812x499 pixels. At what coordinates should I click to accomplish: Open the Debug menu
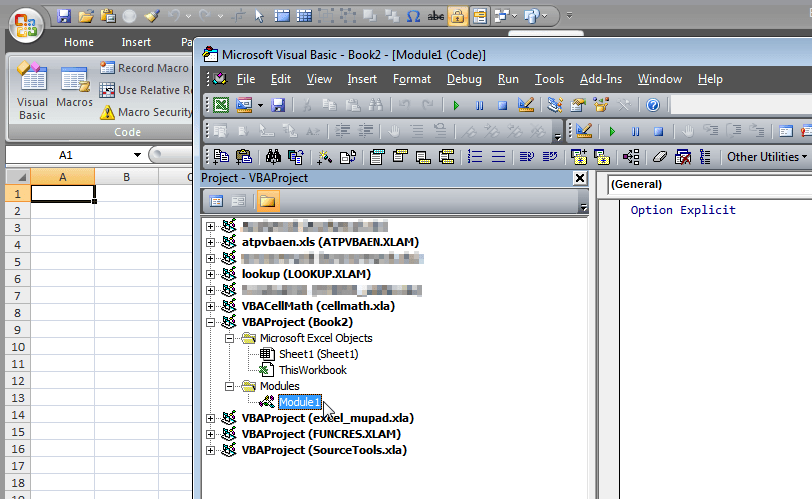click(464, 79)
